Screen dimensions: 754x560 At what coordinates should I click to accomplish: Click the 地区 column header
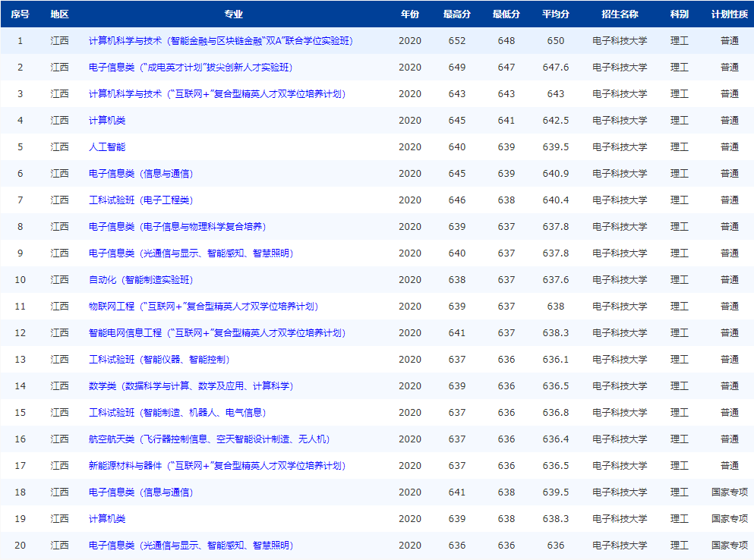click(60, 14)
